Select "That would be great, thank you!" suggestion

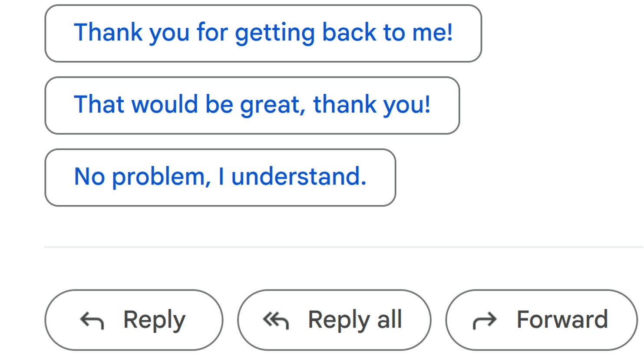(252, 105)
